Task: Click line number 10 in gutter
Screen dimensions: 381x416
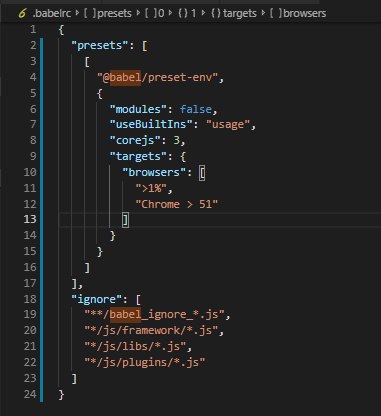Action: (30, 172)
